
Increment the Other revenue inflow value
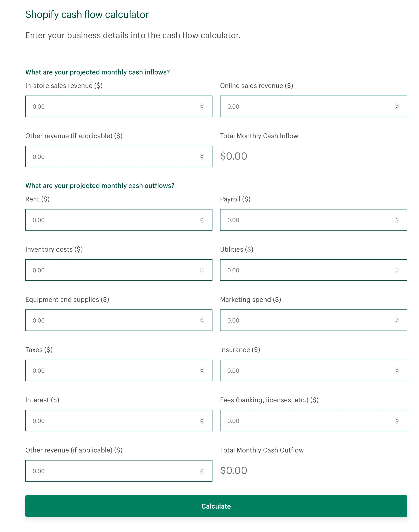202,155
